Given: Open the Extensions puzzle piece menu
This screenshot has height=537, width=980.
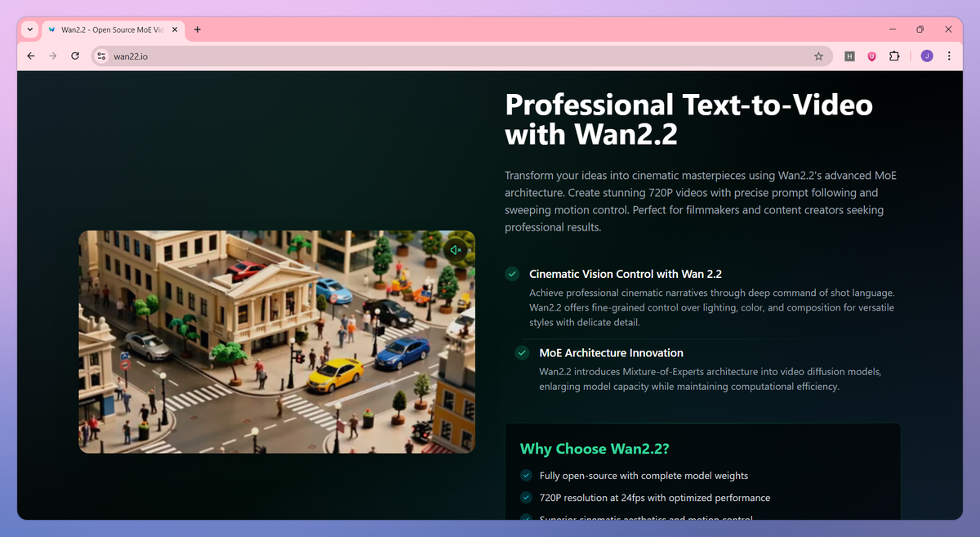Looking at the screenshot, I should 894,56.
